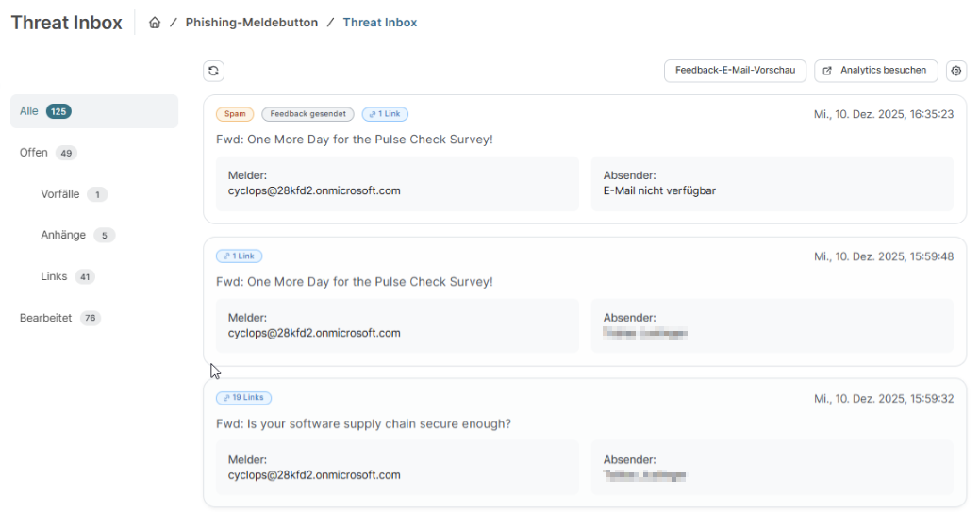Click the Feedback-E-Mail-Vorschau button
The width and height of the screenshot is (980, 512).
tap(735, 71)
